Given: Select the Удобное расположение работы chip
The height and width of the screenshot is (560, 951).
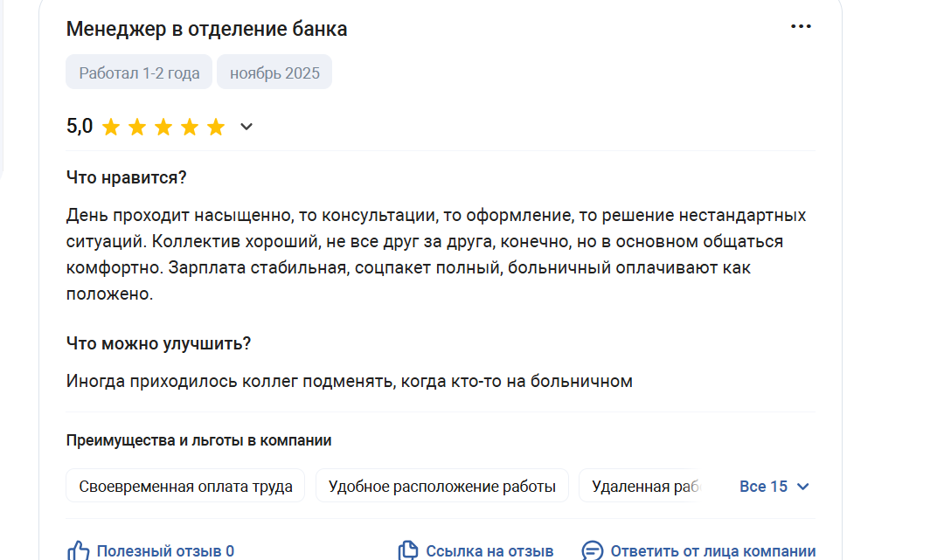Looking at the screenshot, I should (x=441, y=487).
